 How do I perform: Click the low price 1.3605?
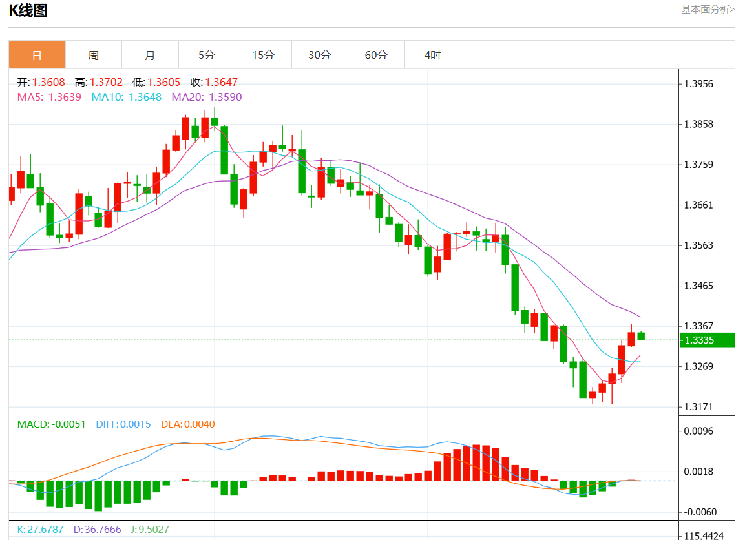coord(164,83)
